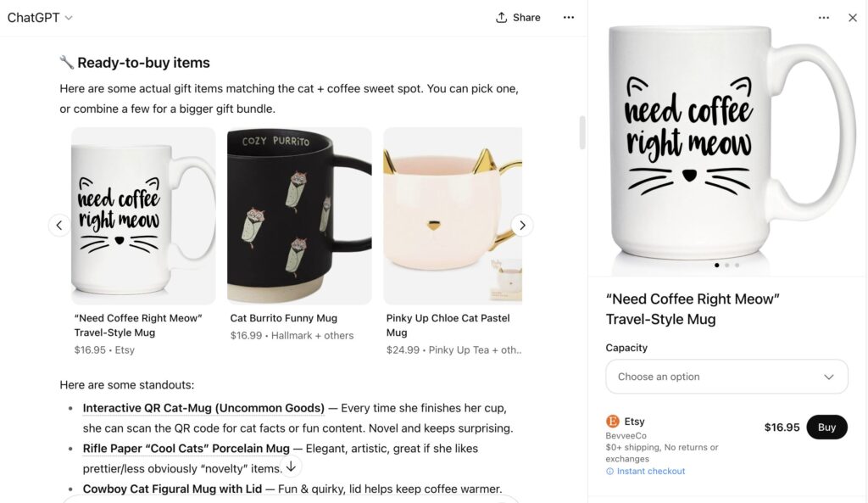Open Rifle Paper Cool Cats Porcelain Mug link
This screenshot has height=503, width=868.
[186, 448]
